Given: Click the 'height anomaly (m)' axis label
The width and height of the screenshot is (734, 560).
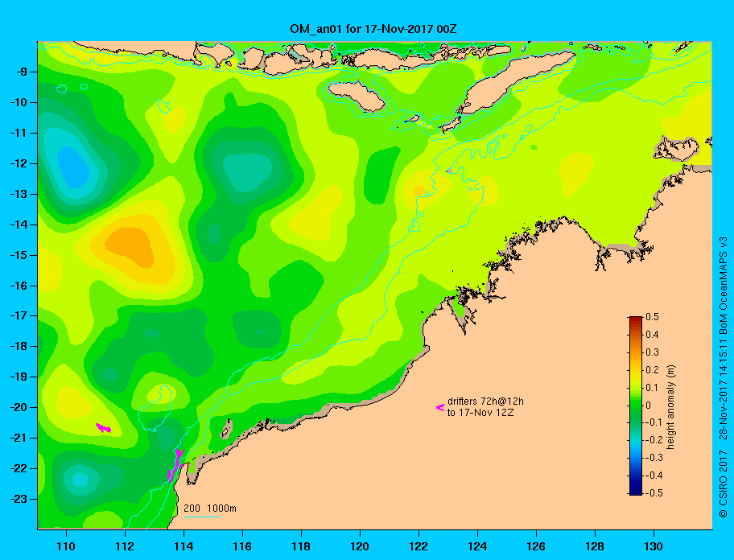Looking at the screenshot, I should coord(670,407).
